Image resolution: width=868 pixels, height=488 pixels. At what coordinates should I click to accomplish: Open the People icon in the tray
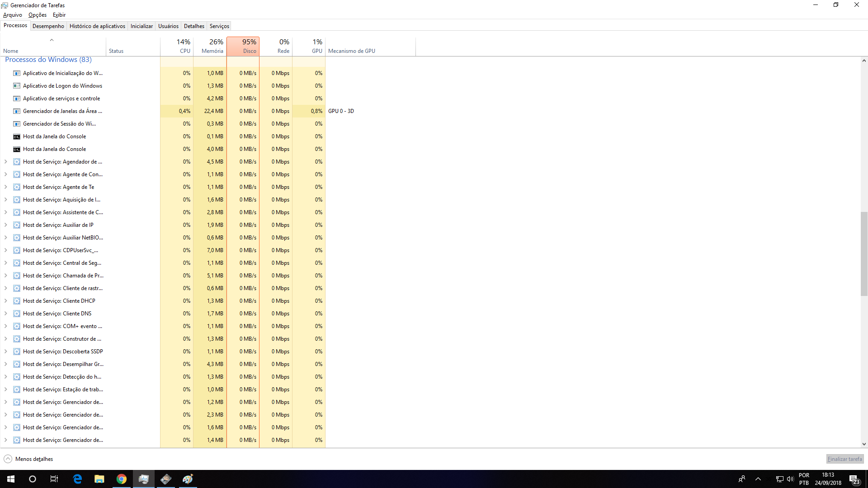pos(742,479)
